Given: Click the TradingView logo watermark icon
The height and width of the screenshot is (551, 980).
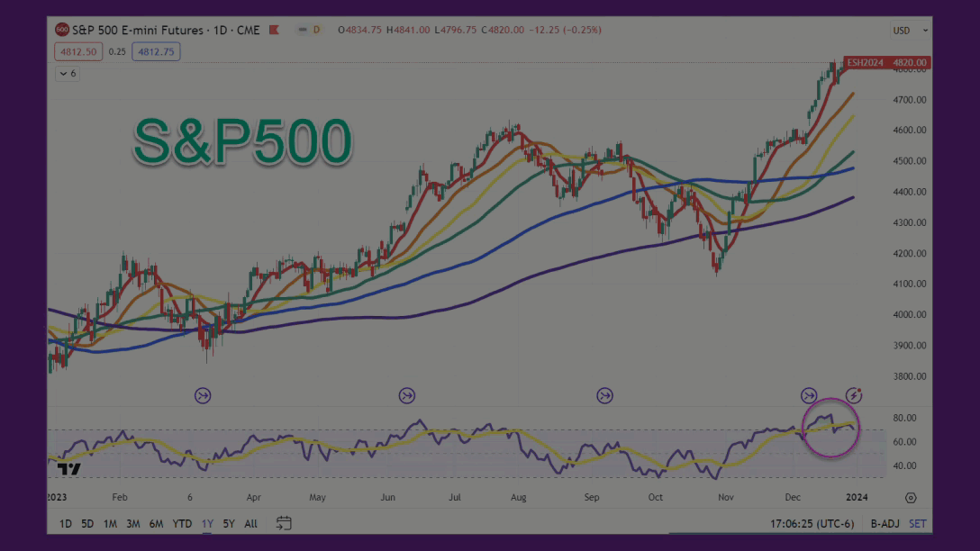Looking at the screenshot, I should [x=68, y=469].
